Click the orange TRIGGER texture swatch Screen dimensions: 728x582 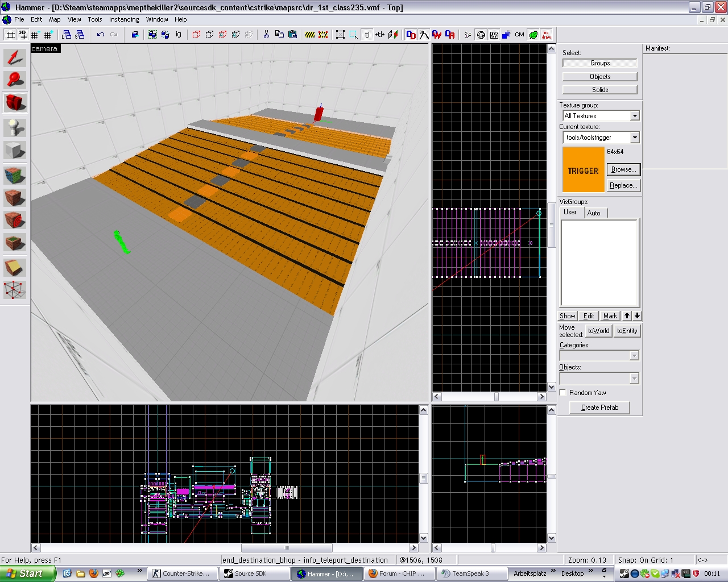tap(583, 170)
